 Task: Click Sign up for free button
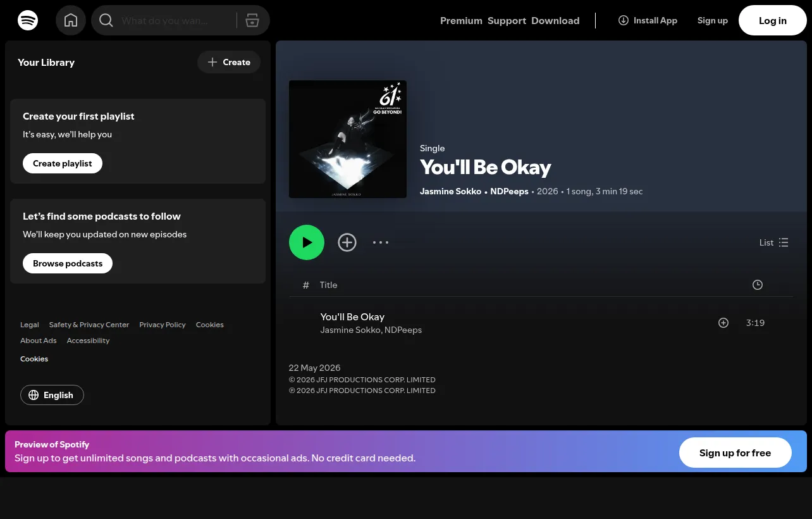click(735, 453)
